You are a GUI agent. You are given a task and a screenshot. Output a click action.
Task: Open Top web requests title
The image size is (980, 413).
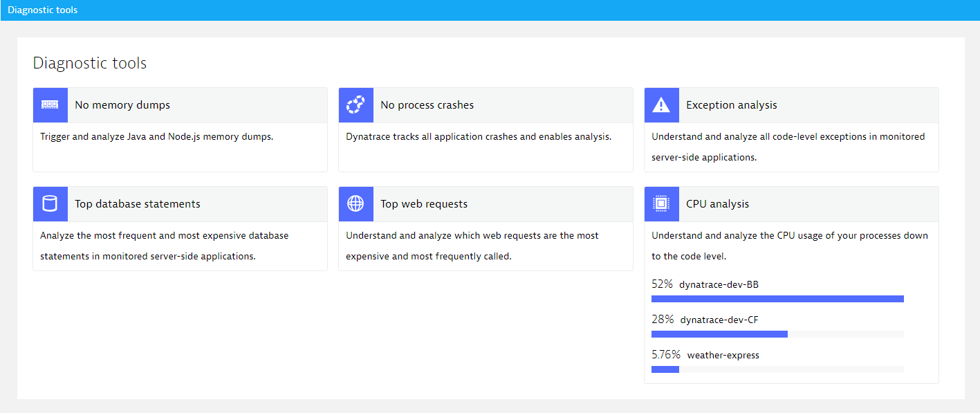click(424, 204)
